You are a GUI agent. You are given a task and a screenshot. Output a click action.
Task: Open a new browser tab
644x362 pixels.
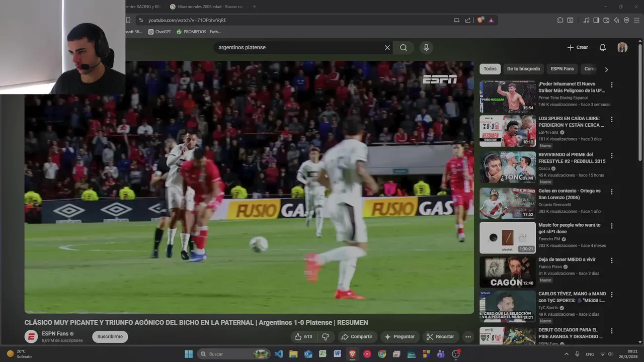[254, 7]
